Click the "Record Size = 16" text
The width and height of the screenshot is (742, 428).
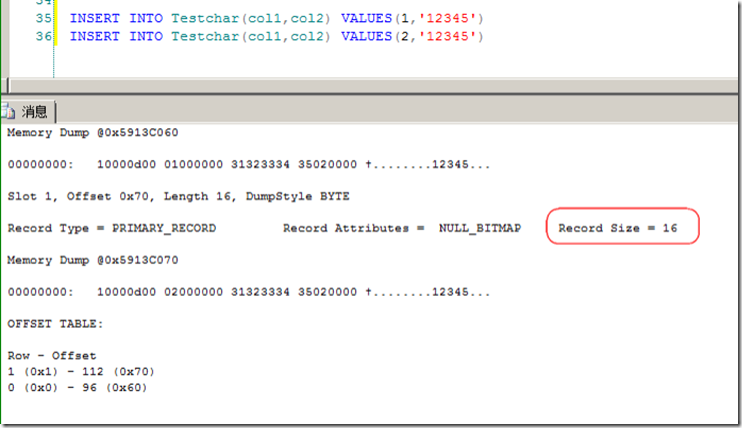[618, 228]
